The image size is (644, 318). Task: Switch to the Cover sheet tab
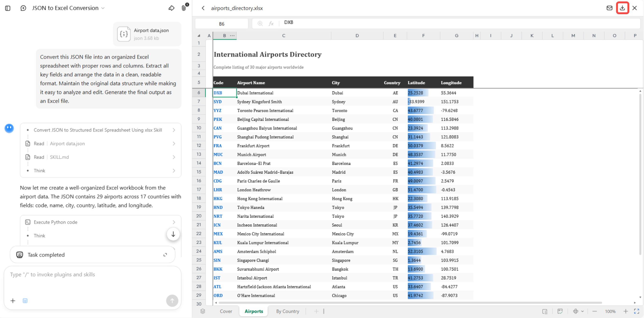[226, 311]
